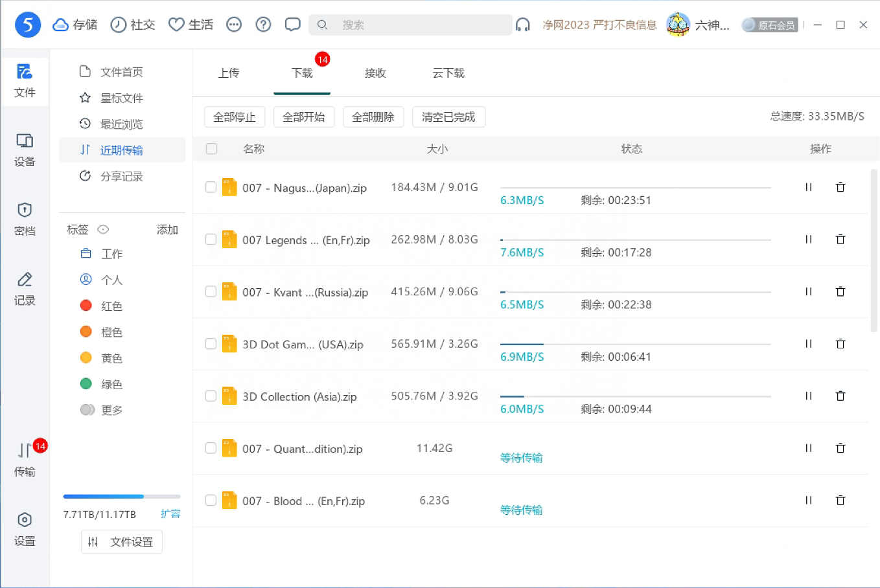
Task: Check the 007 - Blood ... (En,Fr).zip checkbox
Action: click(x=211, y=501)
